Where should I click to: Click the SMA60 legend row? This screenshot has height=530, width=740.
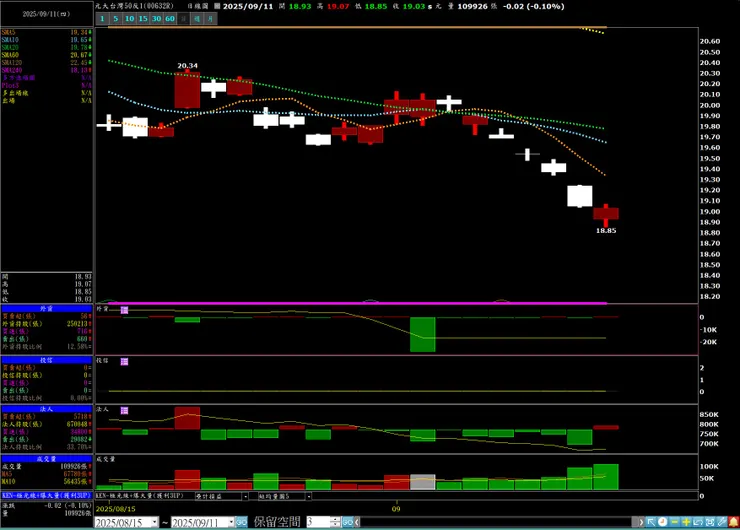[47, 55]
